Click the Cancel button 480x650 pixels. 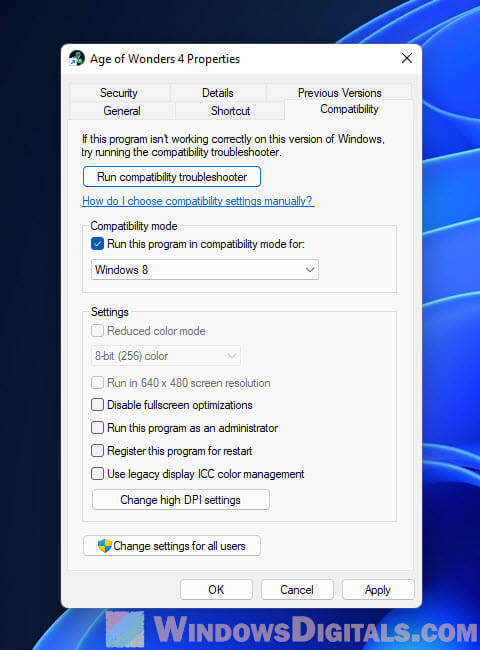point(297,589)
